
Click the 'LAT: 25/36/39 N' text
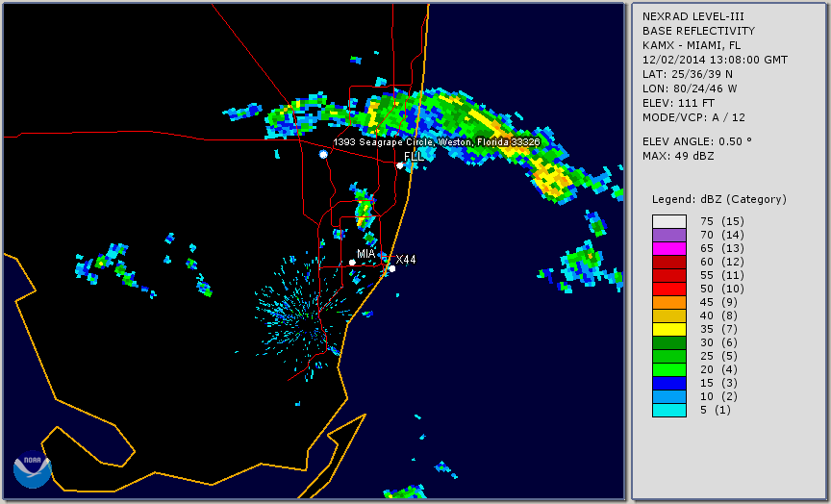(688, 74)
